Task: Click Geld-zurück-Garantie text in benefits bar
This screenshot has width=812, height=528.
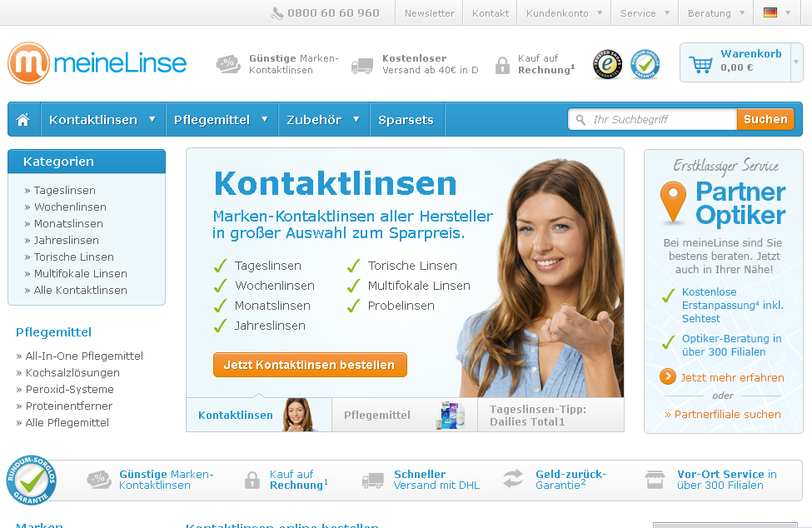Action: point(570,480)
